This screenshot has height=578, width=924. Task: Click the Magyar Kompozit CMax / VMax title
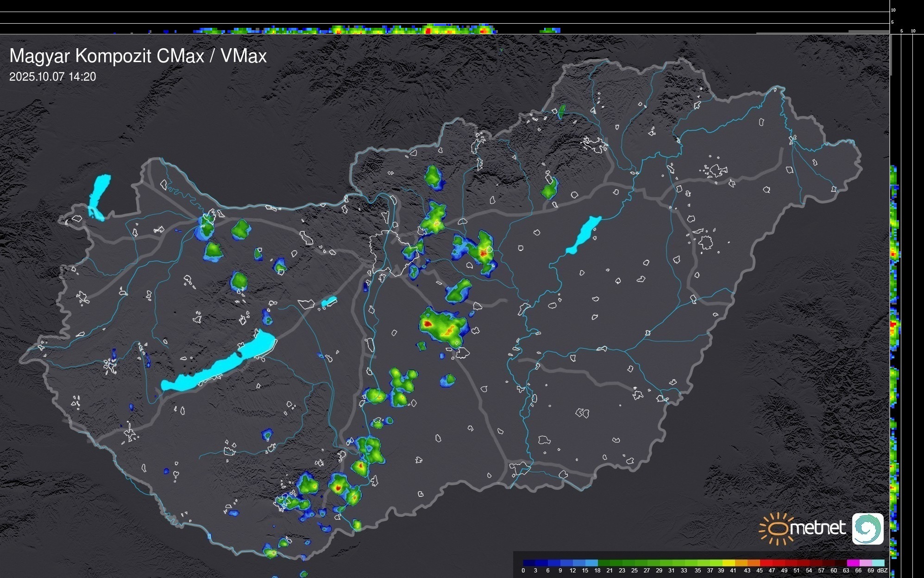[138, 56]
